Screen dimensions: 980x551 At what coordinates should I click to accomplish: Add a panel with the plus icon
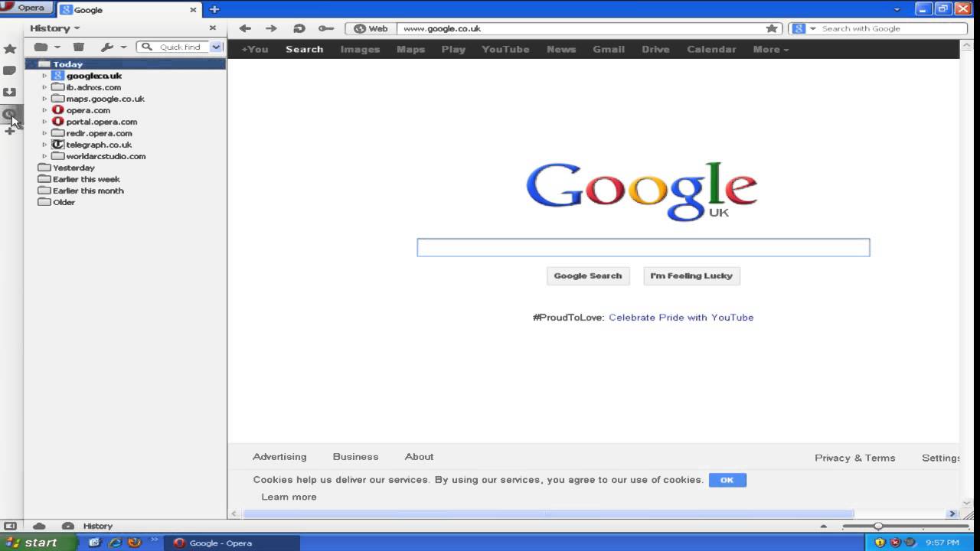[x=10, y=131]
